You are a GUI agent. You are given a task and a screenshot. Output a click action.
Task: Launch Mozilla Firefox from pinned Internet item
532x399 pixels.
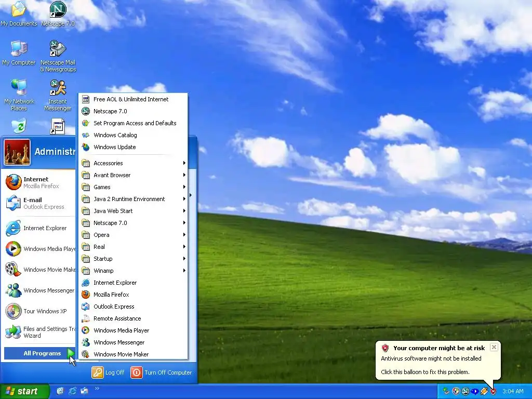click(39, 182)
